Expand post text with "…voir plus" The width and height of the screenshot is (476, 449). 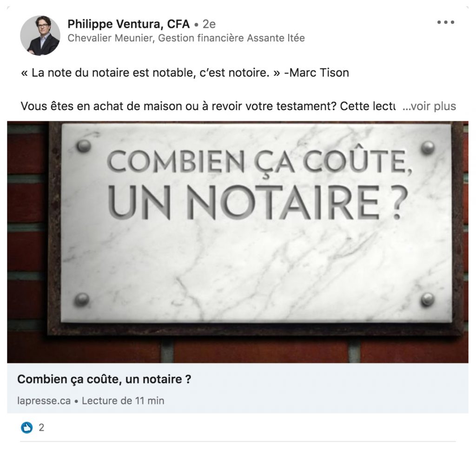click(429, 106)
